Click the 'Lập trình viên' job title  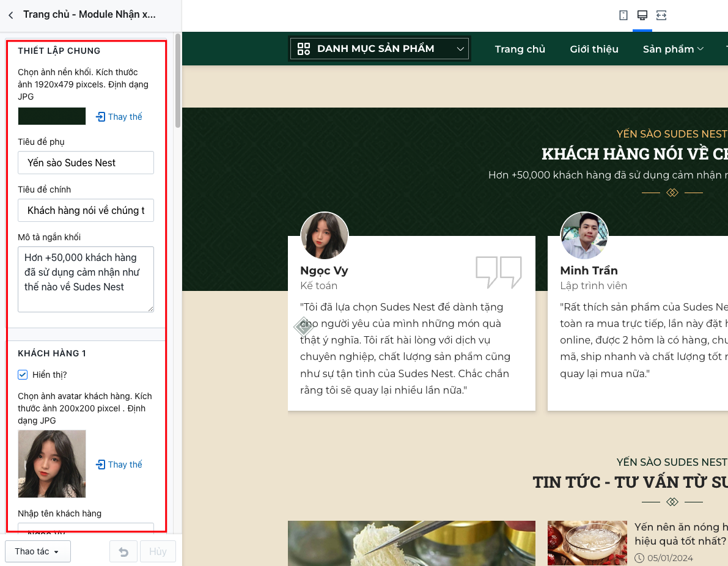coord(594,285)
